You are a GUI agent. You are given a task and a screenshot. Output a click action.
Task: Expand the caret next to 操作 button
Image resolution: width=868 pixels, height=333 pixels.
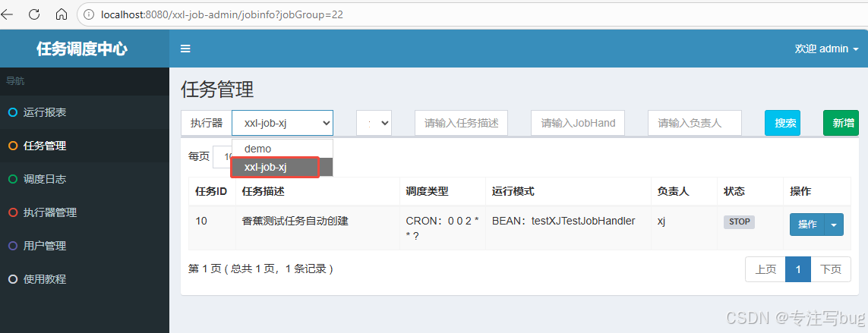pos(834,225)
